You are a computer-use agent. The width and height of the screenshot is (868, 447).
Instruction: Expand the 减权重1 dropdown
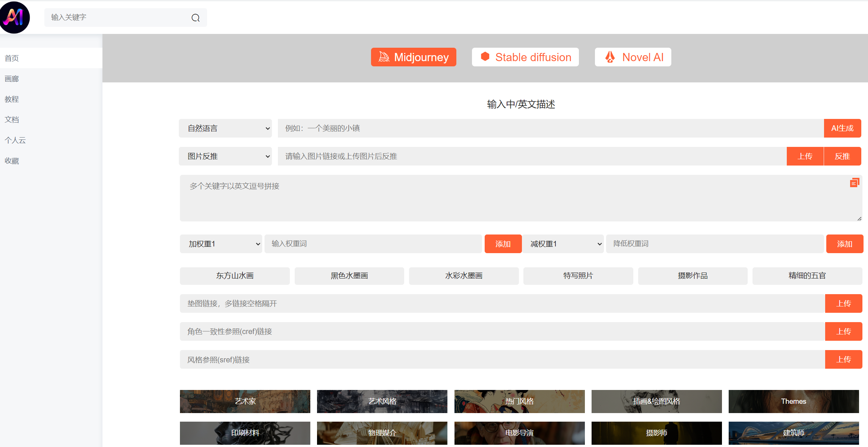coord(563,244)
